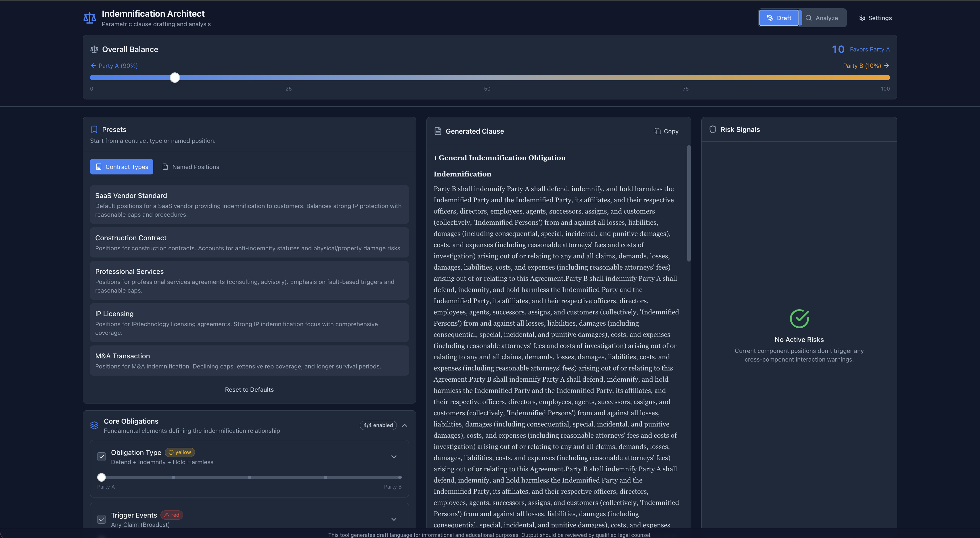
Task: Expand the Trigger Events options chevron
Action: (394, 519)
